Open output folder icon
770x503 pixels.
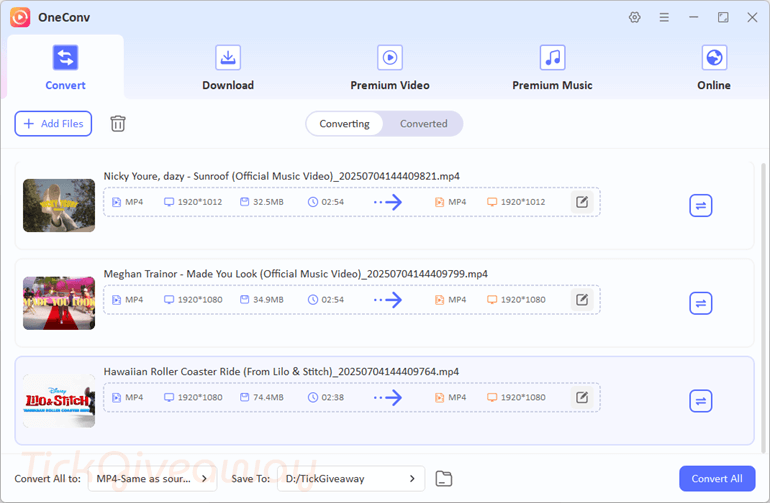[444, 479]
